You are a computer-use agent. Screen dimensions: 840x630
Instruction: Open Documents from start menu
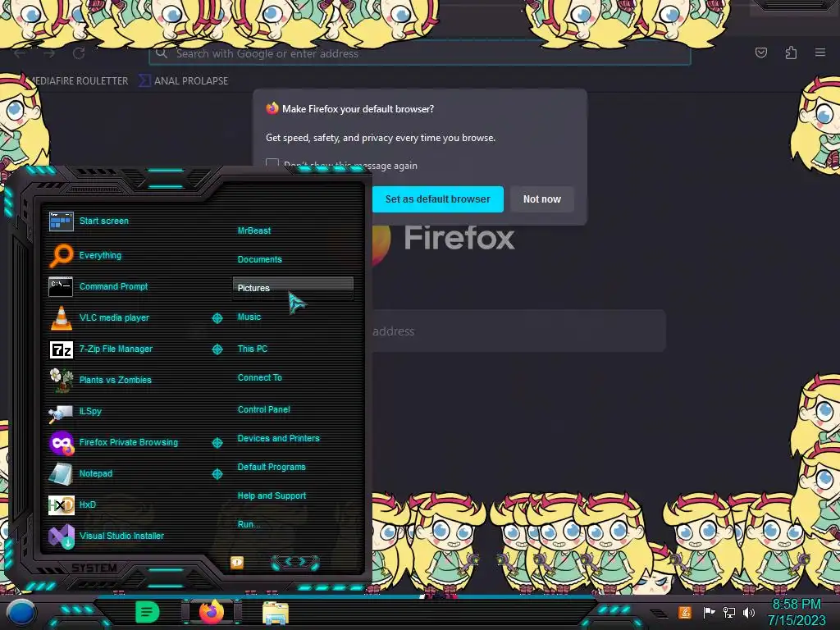click(x=260, y=259)
